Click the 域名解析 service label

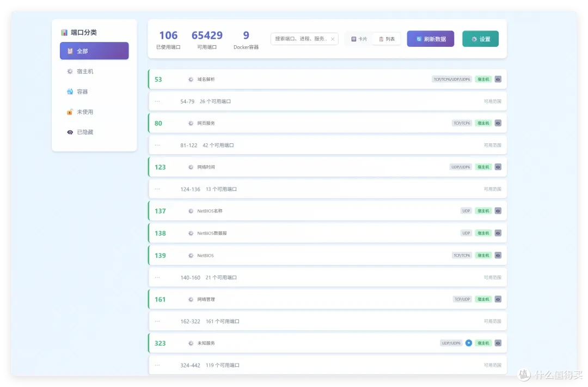pos(206,79)
